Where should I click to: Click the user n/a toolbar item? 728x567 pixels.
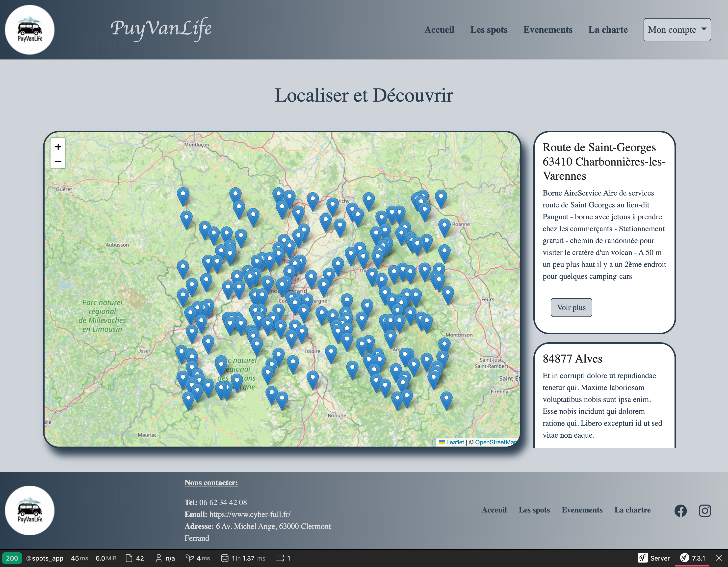pos(165,558)
